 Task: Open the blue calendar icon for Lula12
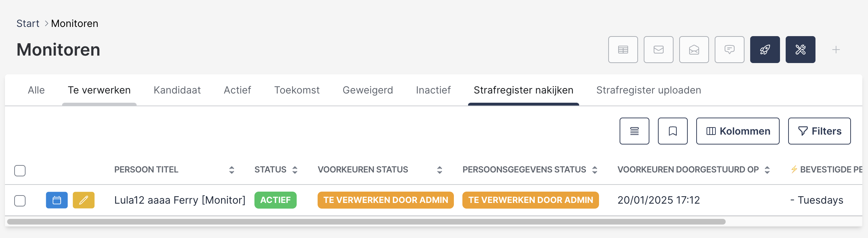tap(57, 200)
